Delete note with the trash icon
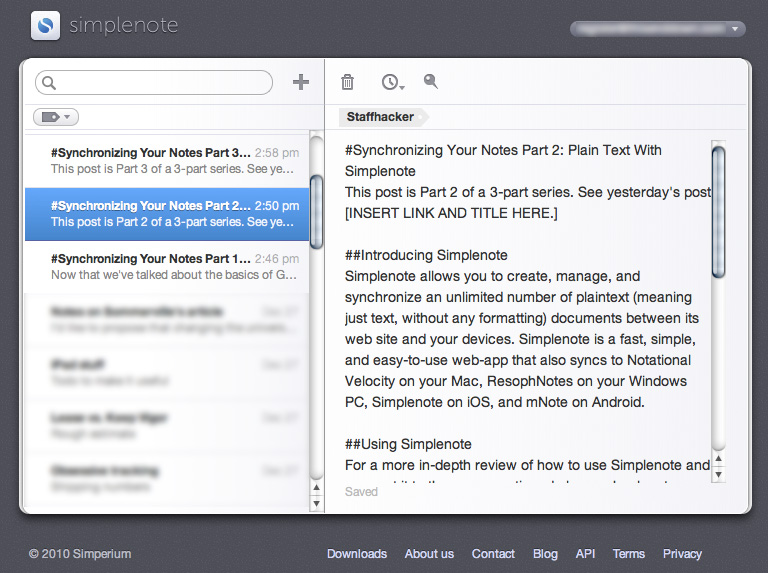 click(x=347, y=82)
